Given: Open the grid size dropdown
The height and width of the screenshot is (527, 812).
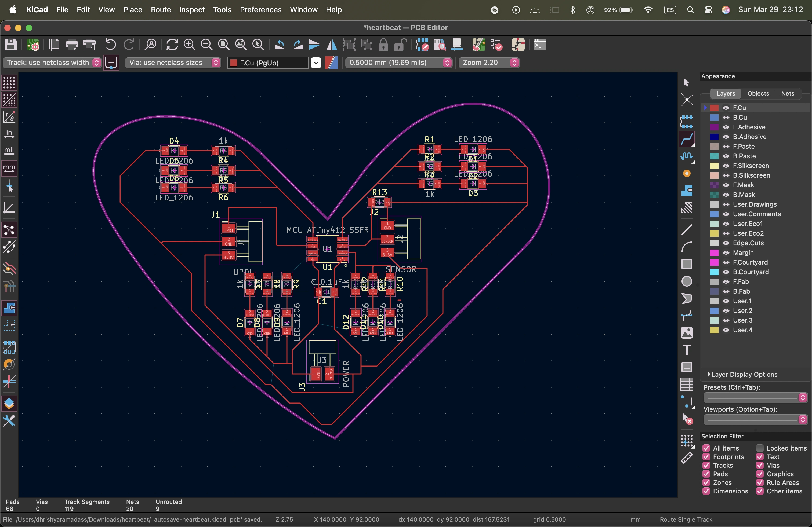Looking at the screenshot, I should [398, 62].
